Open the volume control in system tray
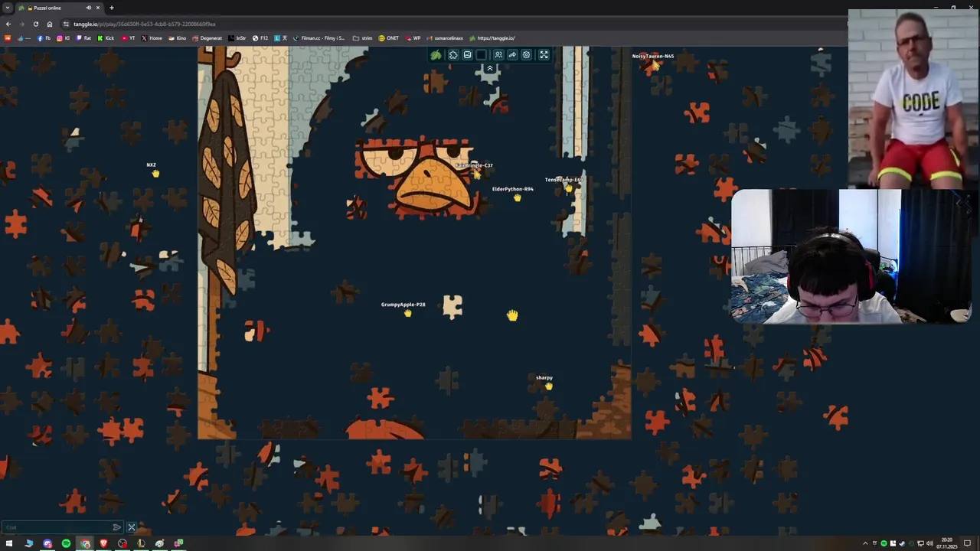980x551 pixels. click(x=929, y=543)
